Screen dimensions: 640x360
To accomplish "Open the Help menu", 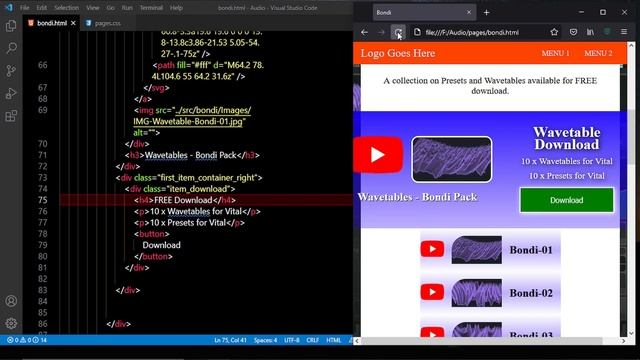I will click(x=176, y=8).
